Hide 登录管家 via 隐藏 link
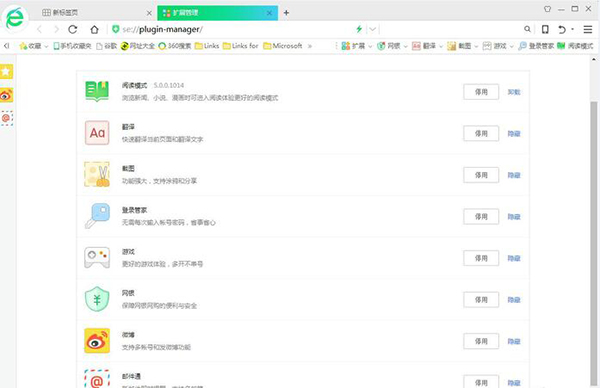The image size is (600, 388). coord(514,217)
